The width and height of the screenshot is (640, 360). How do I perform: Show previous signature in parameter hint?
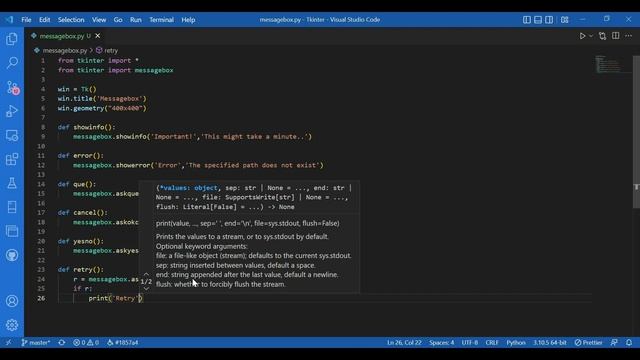tap(146, 274)
